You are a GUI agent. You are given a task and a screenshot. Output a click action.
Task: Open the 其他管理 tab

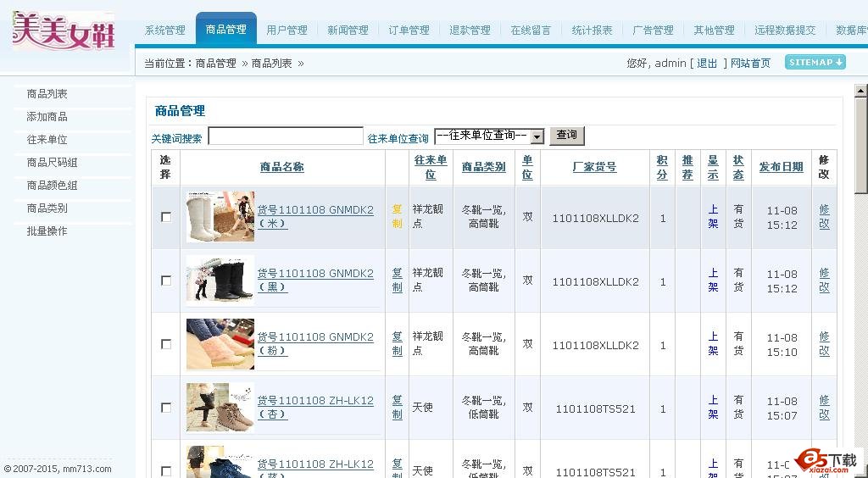tap(714, 30)
